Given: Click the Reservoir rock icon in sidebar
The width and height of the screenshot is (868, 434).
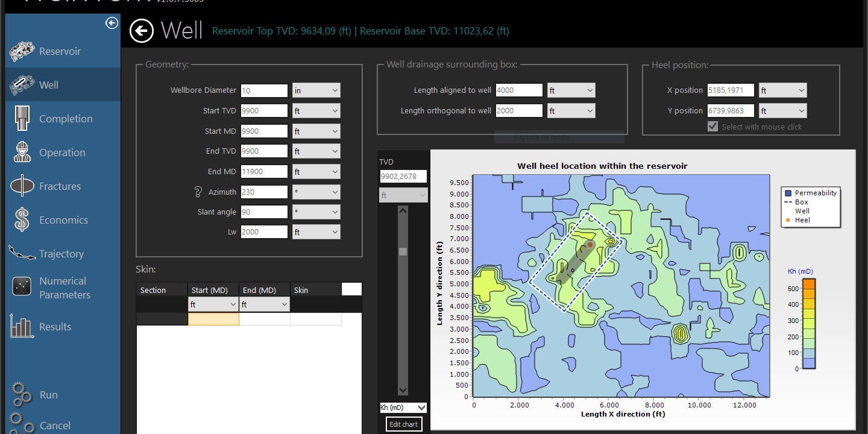Looking at the screenshot, I should click(x=22, y=51).
